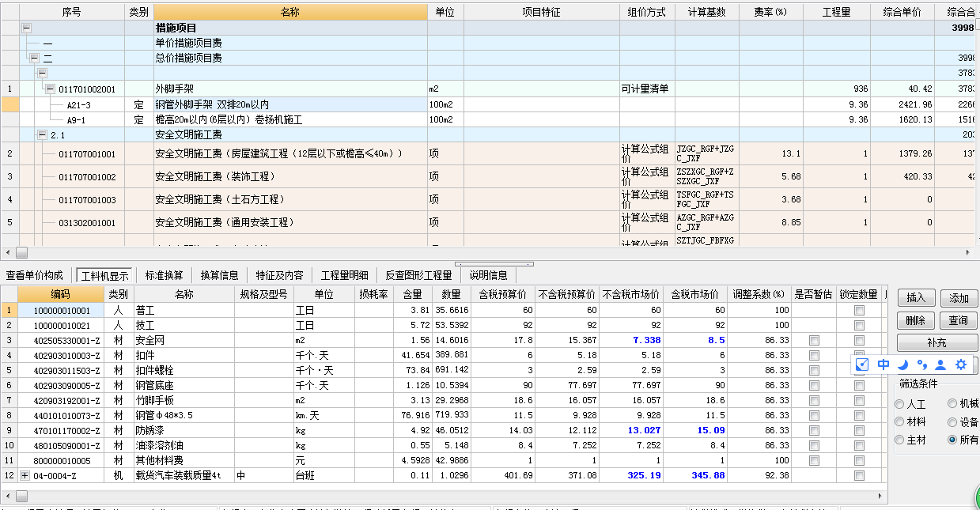The image size is (980, 510).
Task: Click the 不含税市场价 cell 325.19 for 载货汽车
Action: click(630, 475)
